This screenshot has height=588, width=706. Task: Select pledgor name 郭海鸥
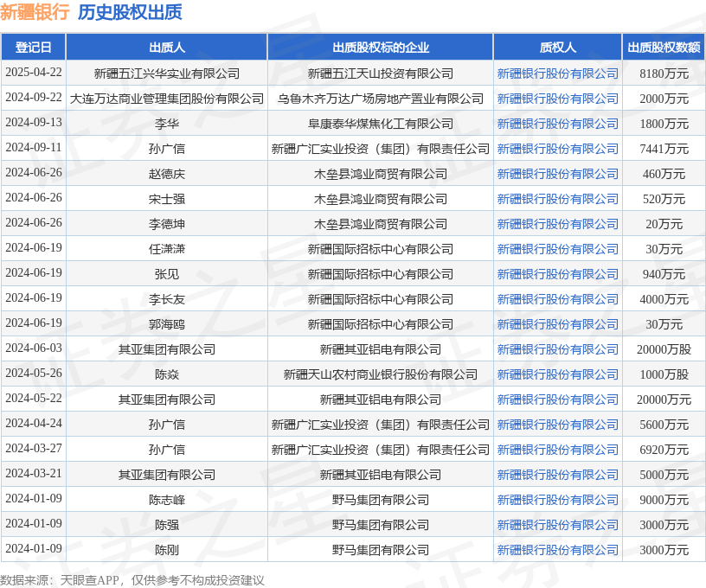[167, 324]
